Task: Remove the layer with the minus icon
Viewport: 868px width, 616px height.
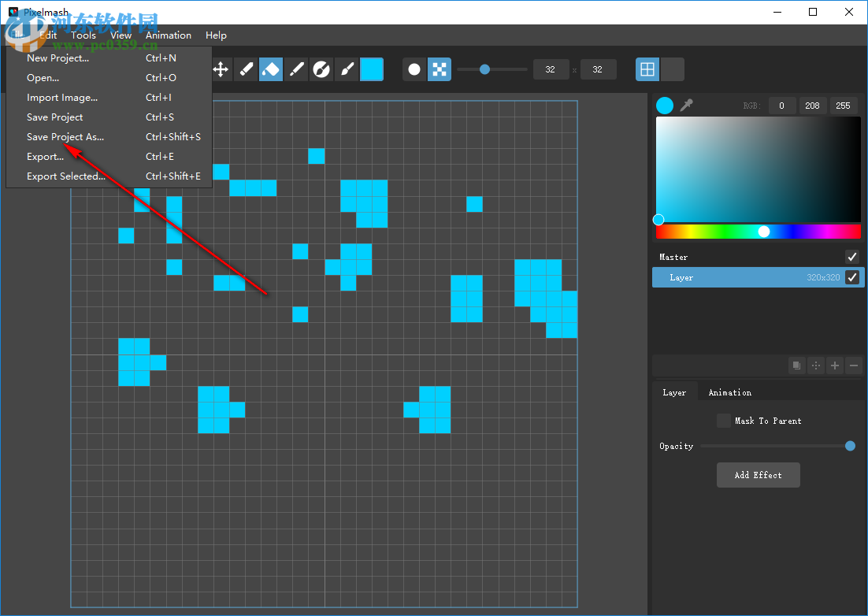Action: click(x=854, y=365)
